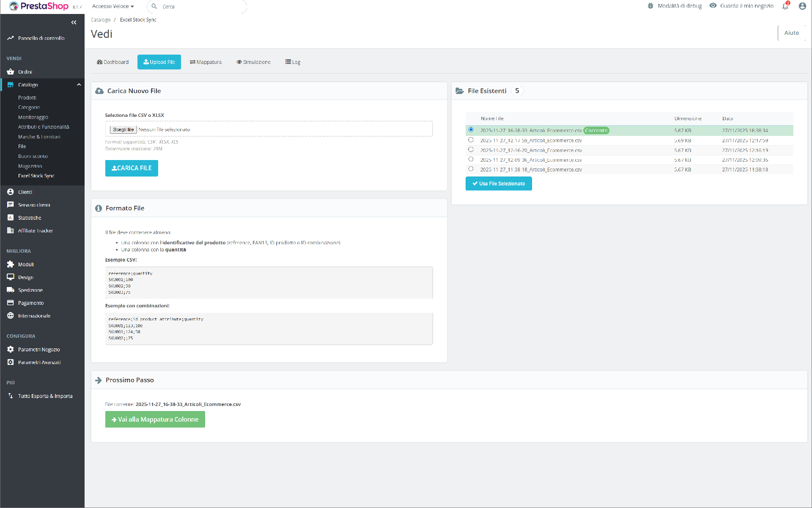Select radio for the 11:38:18 Articoli_Ecommerce.csv file
This screenshot has width=812, height=508.
pyautogui.click(x=471, y=169)
